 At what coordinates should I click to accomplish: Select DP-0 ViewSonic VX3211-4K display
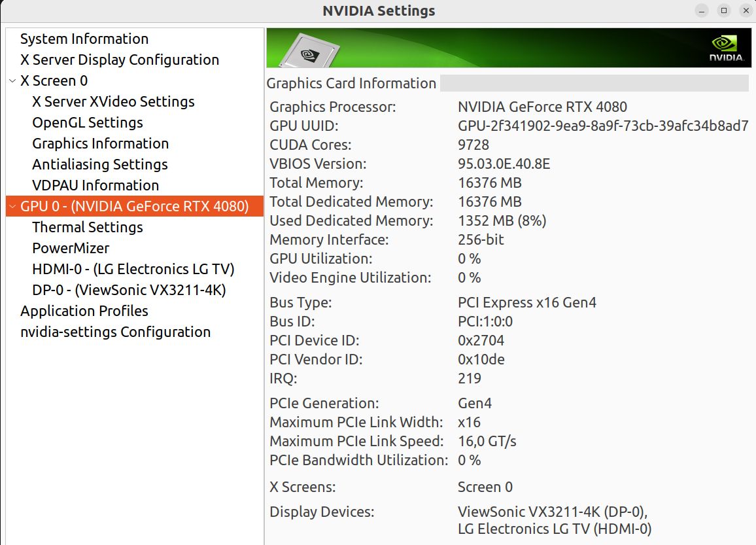pyautogui.click(x=129, y=290)
